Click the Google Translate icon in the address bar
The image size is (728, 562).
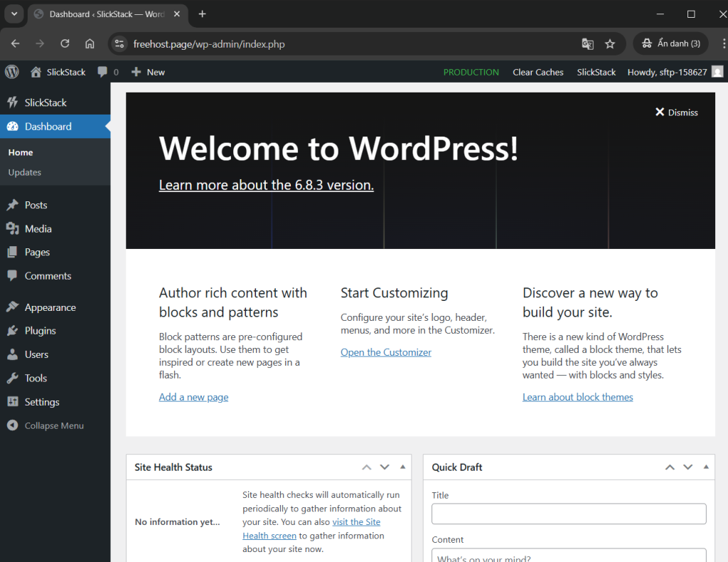pyautogui.click(x=588, y=43)
